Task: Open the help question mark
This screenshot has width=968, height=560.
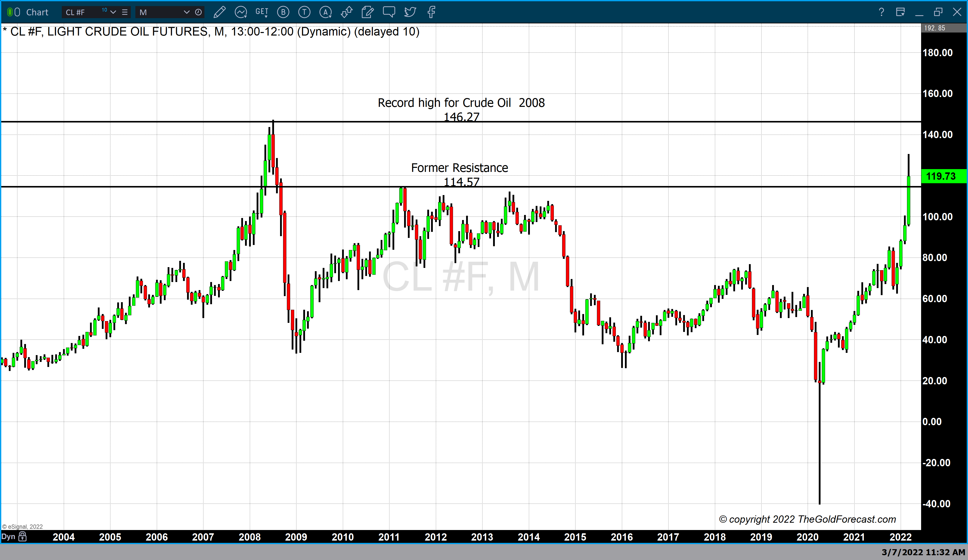Action: [x=881, y=12]
